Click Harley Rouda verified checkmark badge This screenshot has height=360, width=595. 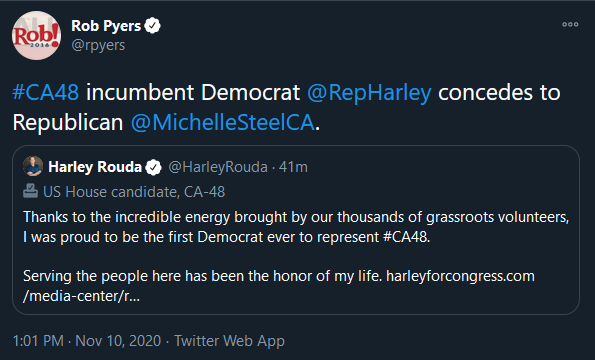point(154,167)
